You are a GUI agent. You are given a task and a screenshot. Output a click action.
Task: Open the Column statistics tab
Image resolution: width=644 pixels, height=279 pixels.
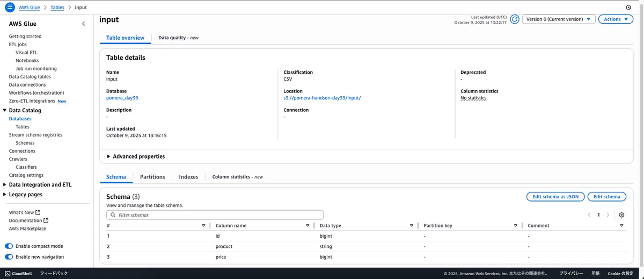[x=238, y=177]
